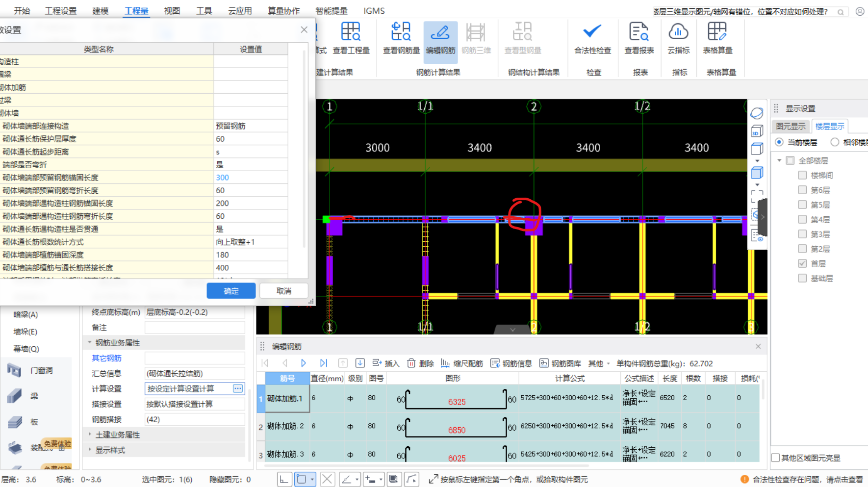
Task: Select 当前楼层 radio button
Action: coord(779,142)
